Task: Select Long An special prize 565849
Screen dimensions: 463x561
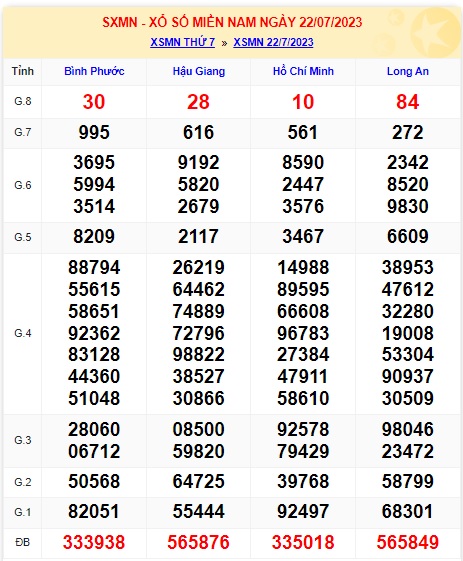Action: (x=408, y=542)
